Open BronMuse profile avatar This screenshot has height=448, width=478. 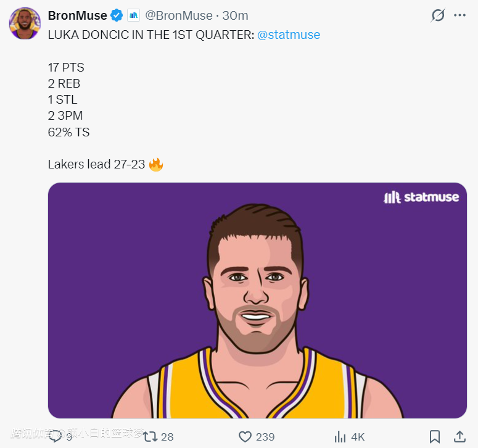[25, 24]
